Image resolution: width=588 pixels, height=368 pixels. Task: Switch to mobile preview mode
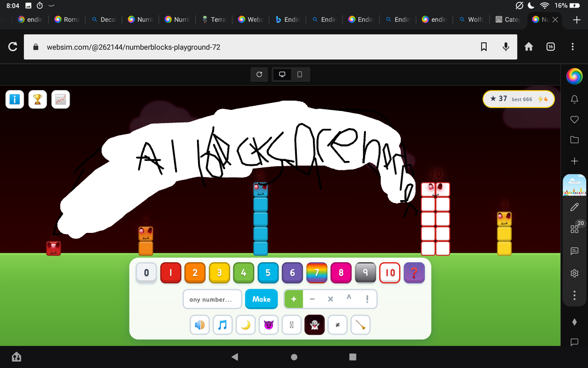click(x=300, y=74)
